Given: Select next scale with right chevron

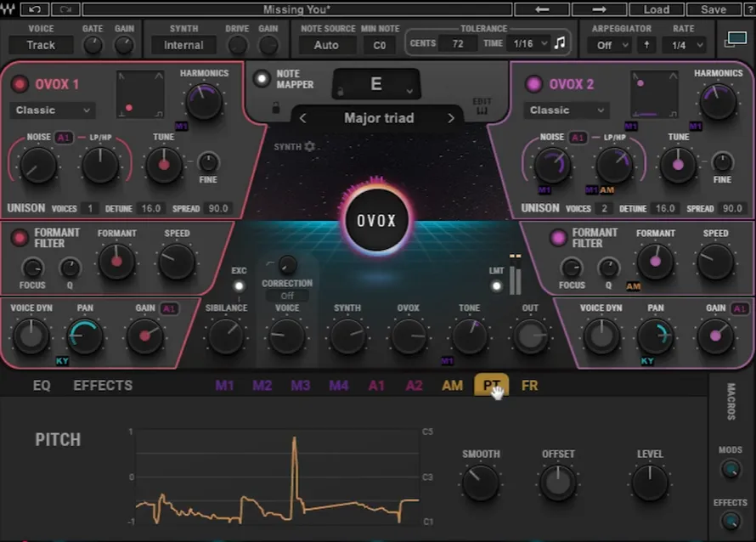Looking at the screenshot, I should (451, 118).
